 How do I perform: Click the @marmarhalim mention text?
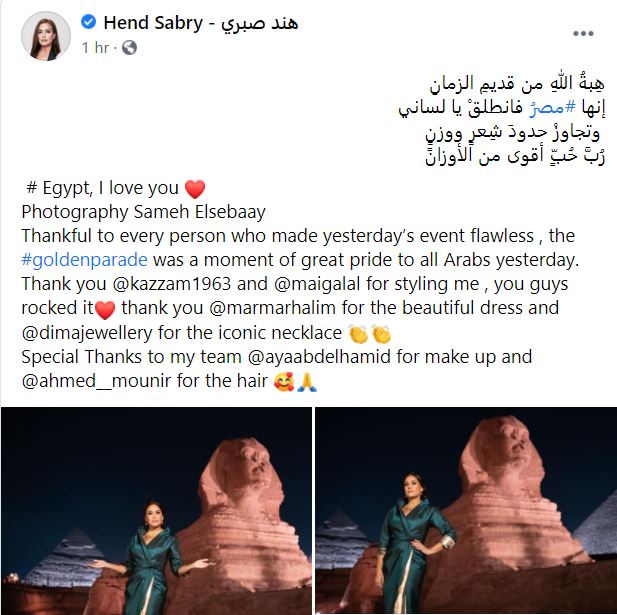tap(272, 308)
